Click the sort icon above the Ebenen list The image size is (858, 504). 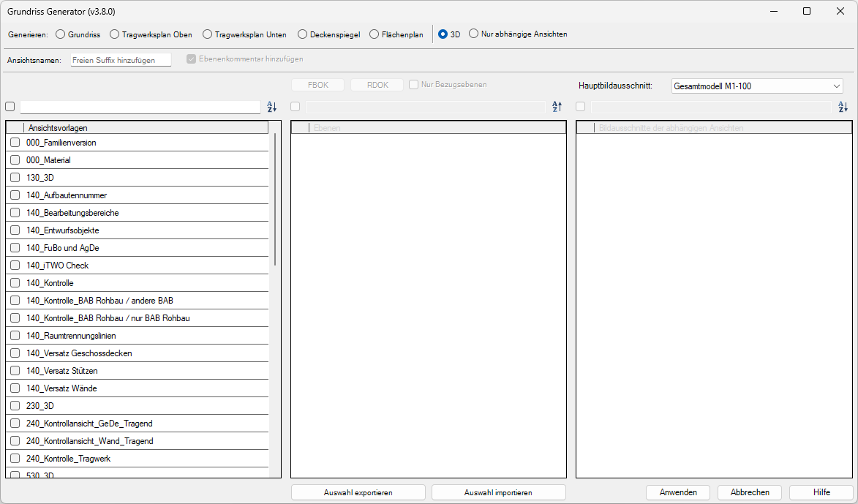tap(557, 107)
